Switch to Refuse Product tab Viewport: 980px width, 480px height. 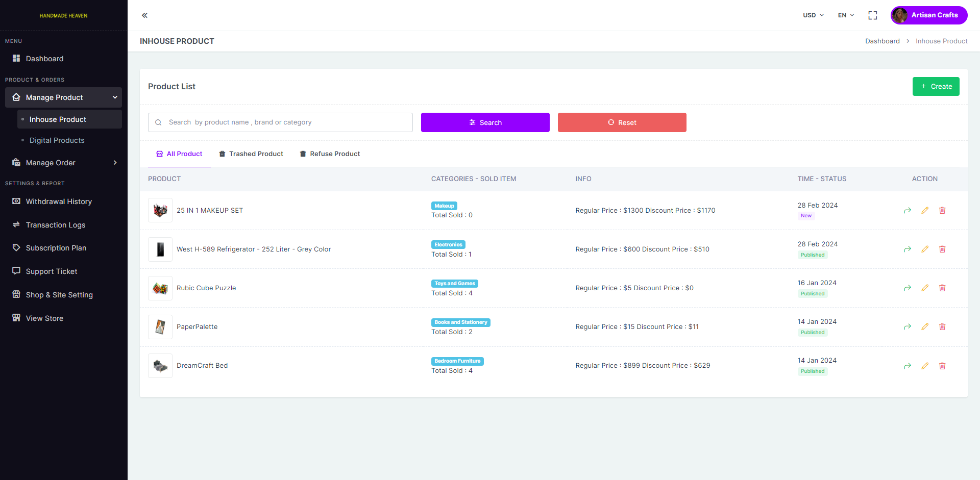(x=330, y=154)
